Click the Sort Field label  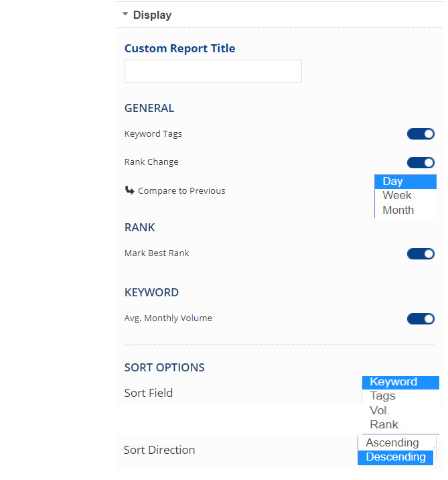tap(149, 393)
